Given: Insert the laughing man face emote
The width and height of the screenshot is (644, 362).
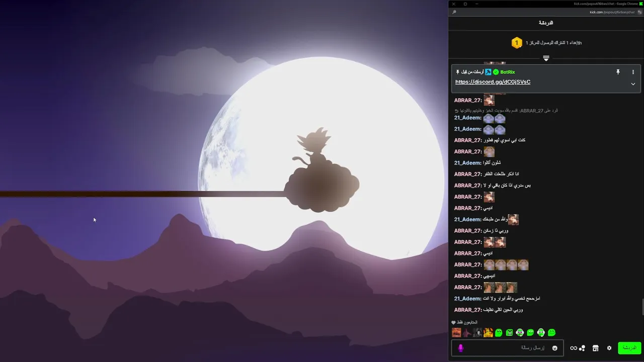Looking at the screenshot, I should pos(456,332).
